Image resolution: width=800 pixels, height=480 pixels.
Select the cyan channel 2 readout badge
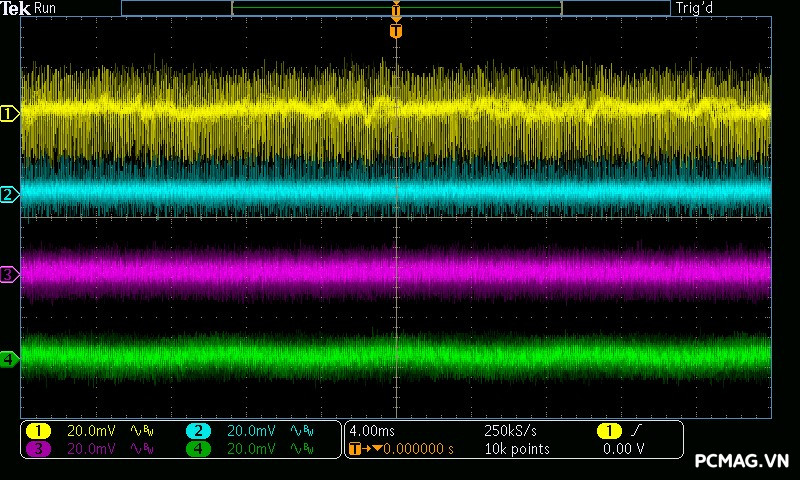[198, 431]
